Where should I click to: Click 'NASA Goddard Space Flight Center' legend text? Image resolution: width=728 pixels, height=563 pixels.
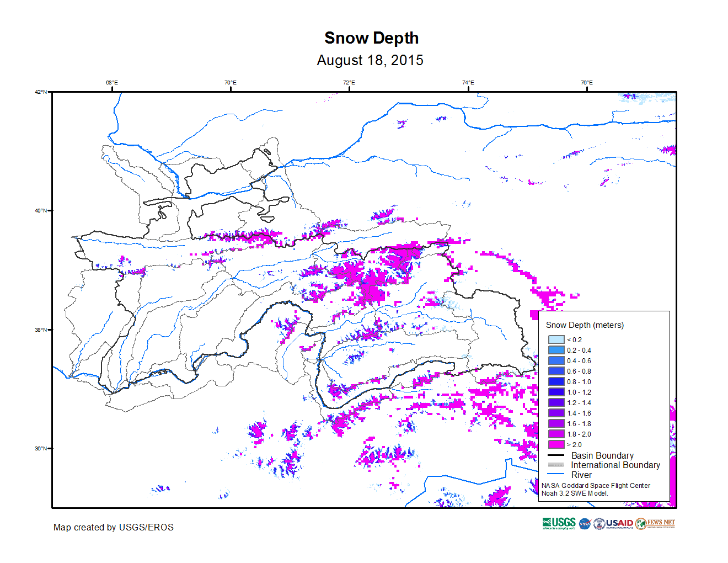(596, 486)
